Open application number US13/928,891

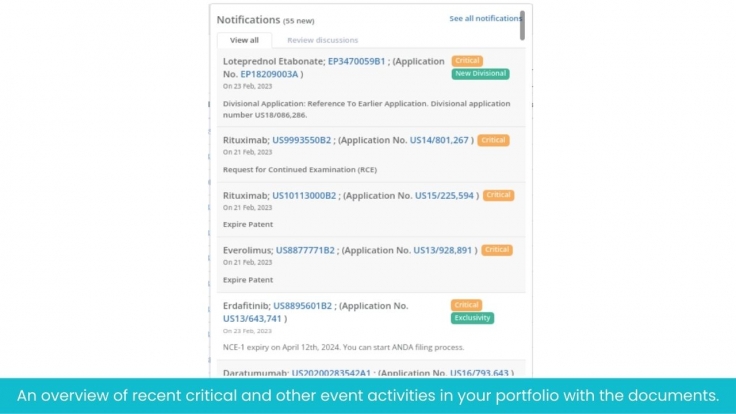[444, 250]
